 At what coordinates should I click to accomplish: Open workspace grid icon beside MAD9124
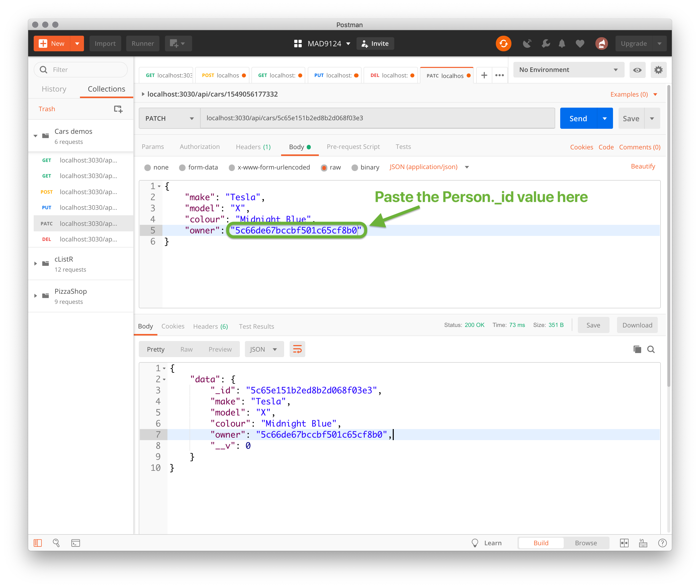pyautogui.click(x=298, y=44)
